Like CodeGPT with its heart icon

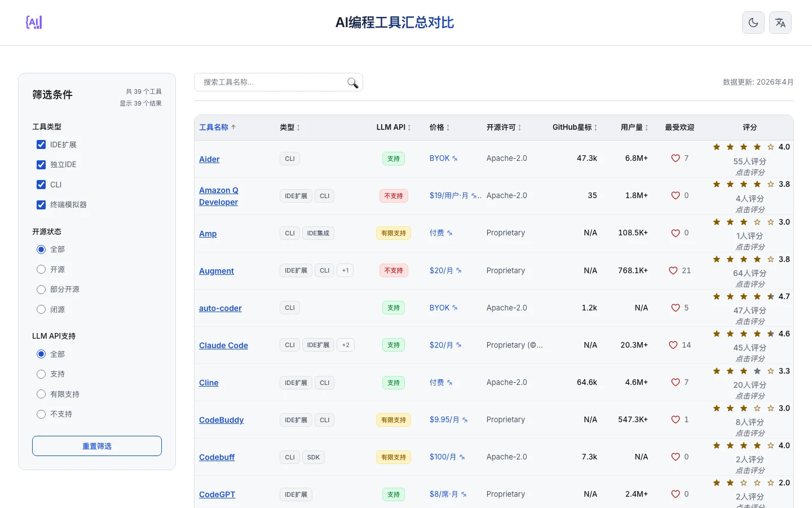(x=676, y=494)
